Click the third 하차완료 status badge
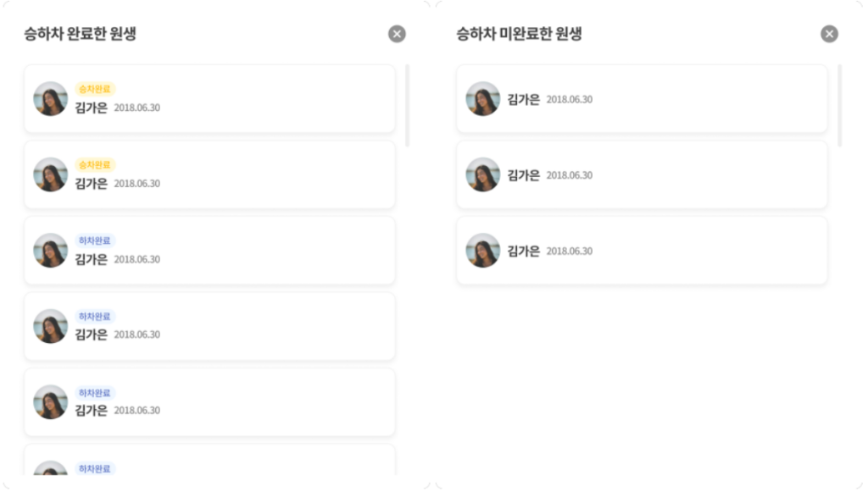The width and height of the screenshot is (868, 492). pos(95,392)
